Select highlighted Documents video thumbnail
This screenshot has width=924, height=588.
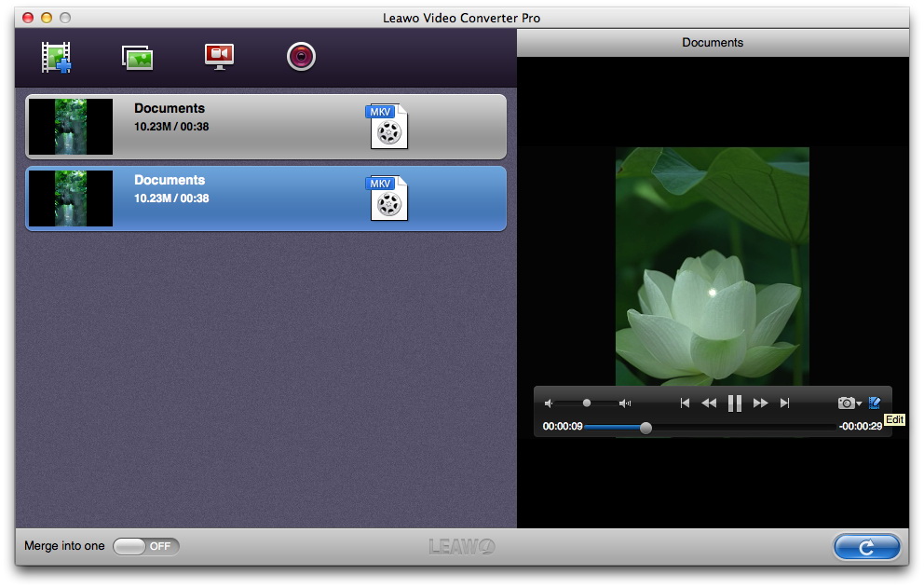[71, 198]
